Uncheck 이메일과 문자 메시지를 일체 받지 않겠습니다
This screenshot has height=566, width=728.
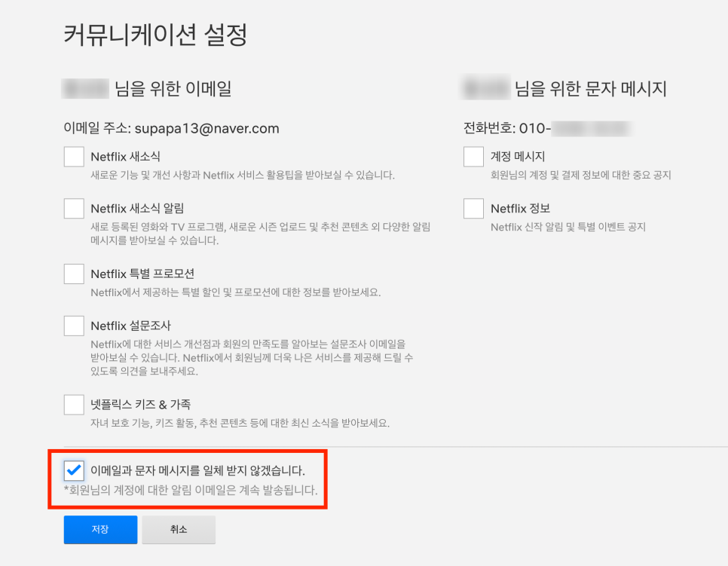[x=74, y=470]
